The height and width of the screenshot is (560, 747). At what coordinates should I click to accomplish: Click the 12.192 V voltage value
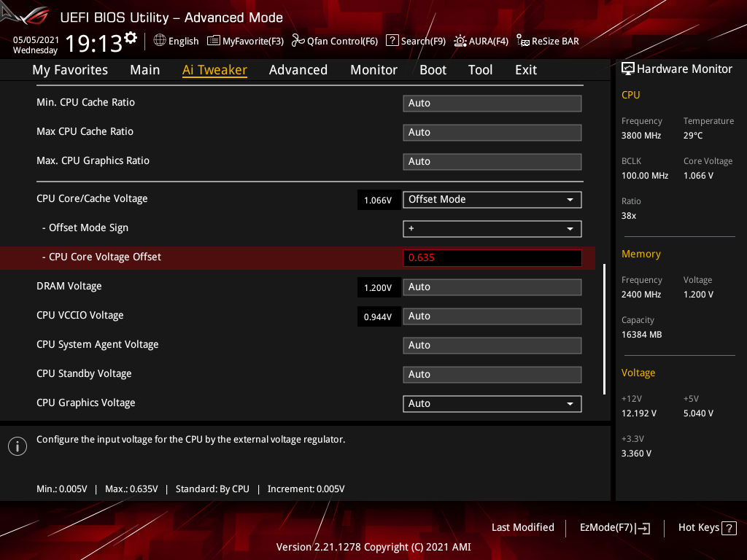click(639, 413)
